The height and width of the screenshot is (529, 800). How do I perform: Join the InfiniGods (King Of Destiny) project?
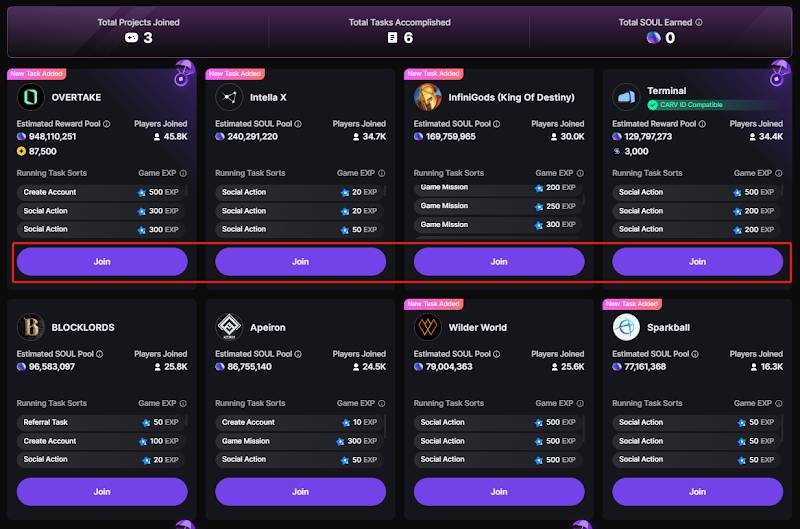[499, 262]
